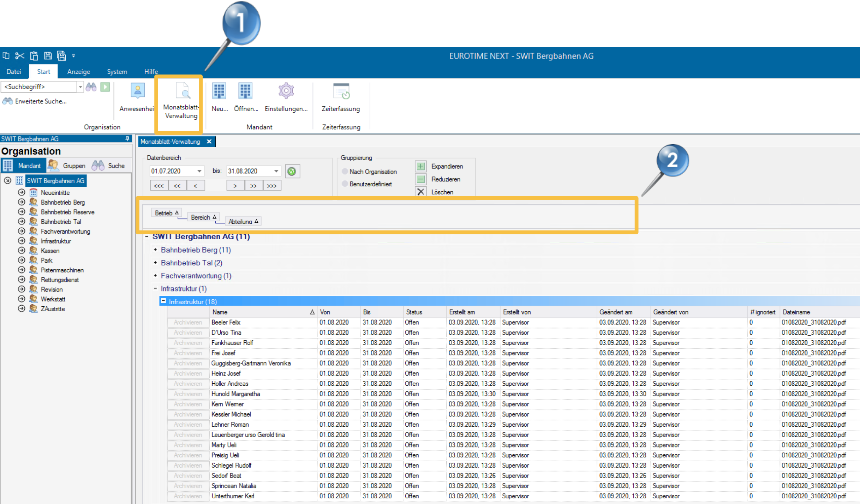Collapse the highlighted Infrastruktur (18) group
The width and height of the screenshot is (860, 504).
[163, 301]
